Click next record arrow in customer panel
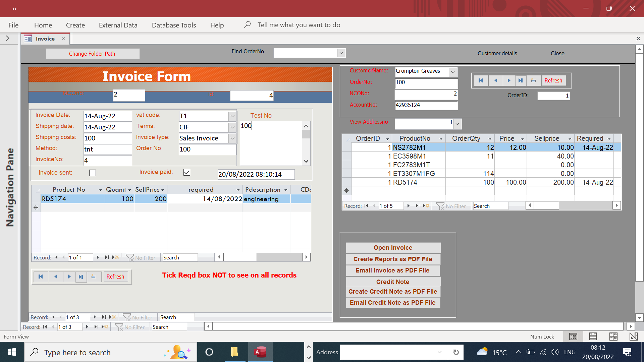This screenshot has height=362, width=644. click(x=509, y=80)
